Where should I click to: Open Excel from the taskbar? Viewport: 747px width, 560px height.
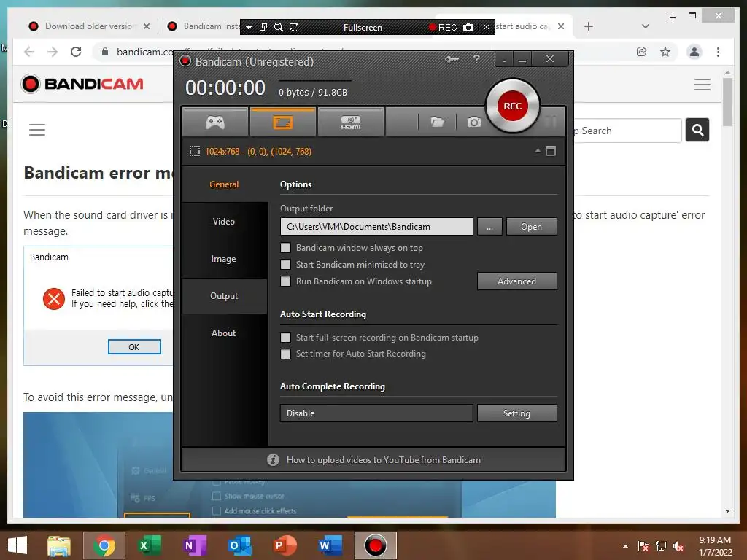pyautogui.click(x=149, y=545)
